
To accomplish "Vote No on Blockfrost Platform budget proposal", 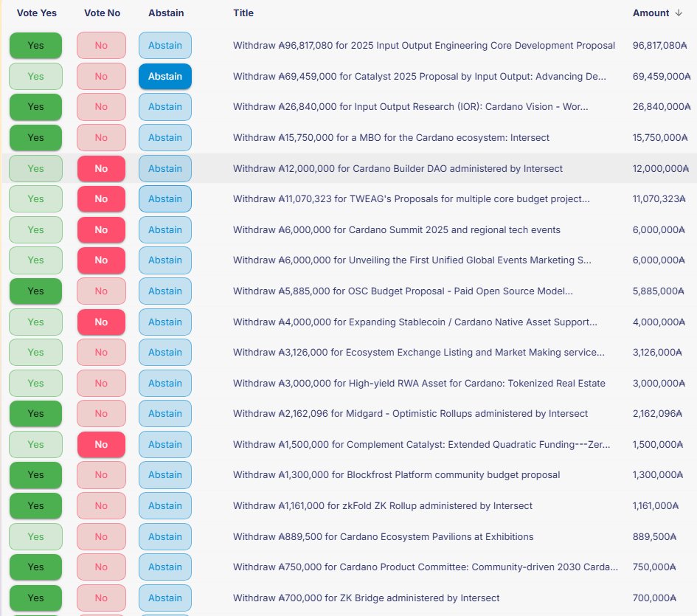I will 101,475.
